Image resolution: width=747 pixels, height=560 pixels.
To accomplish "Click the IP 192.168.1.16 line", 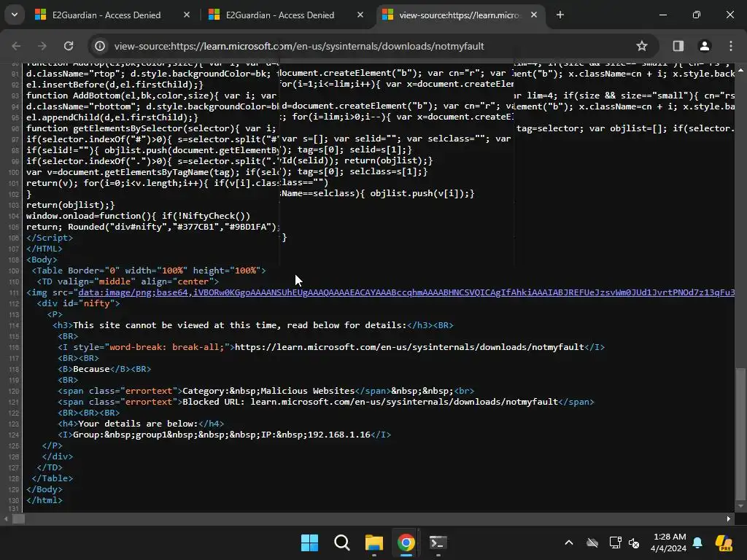I will click(x=225, y=435).
